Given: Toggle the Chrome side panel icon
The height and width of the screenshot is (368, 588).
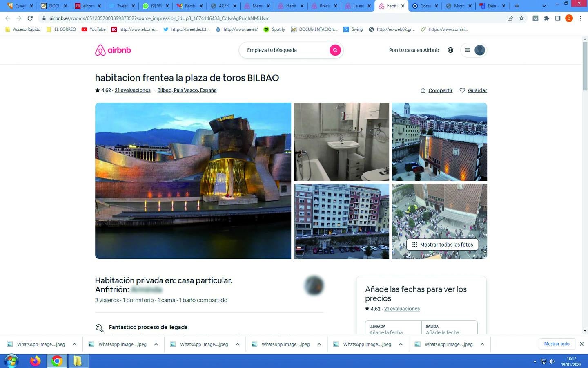Looking at the screenshot, I should pos(558,18).
